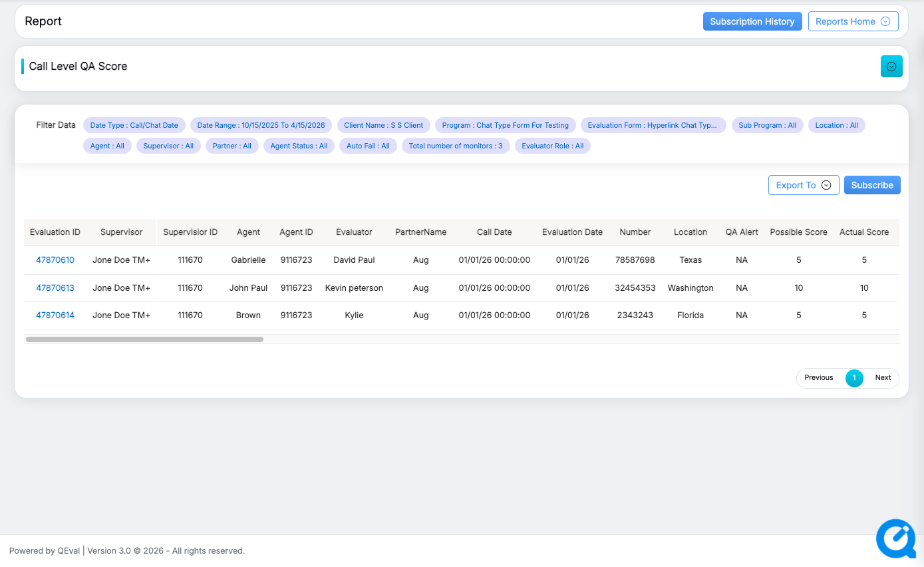Click the Total number of monitors chip
The height and width of the screenshot is (567, 924).
click(456, 146)
